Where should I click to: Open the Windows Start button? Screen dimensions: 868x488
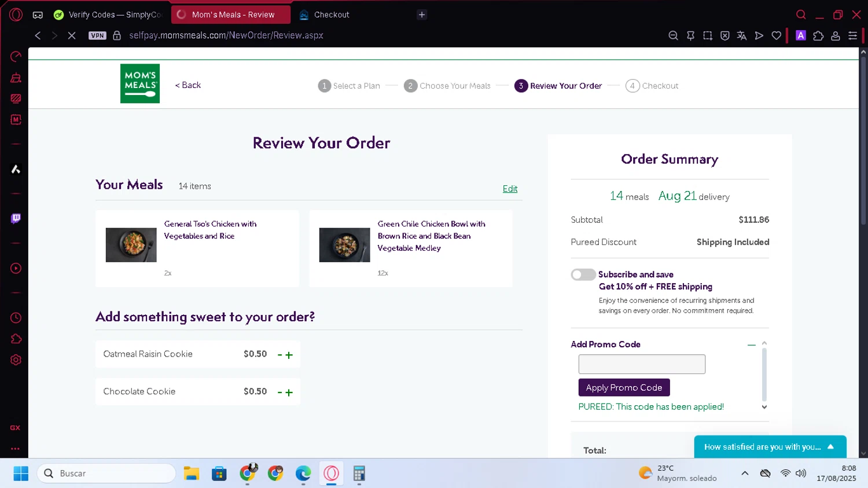point(21,474)
